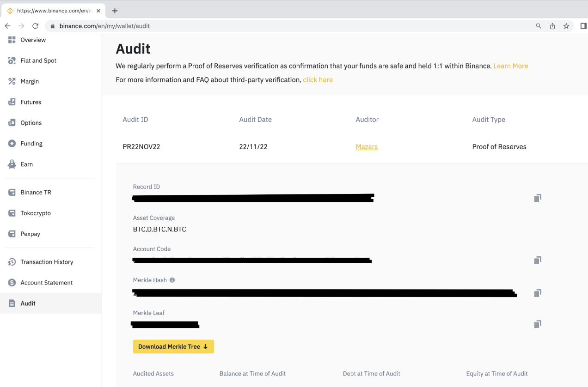Click the Funding sidebar icon
Screen dimensions: 588x387
12,144
